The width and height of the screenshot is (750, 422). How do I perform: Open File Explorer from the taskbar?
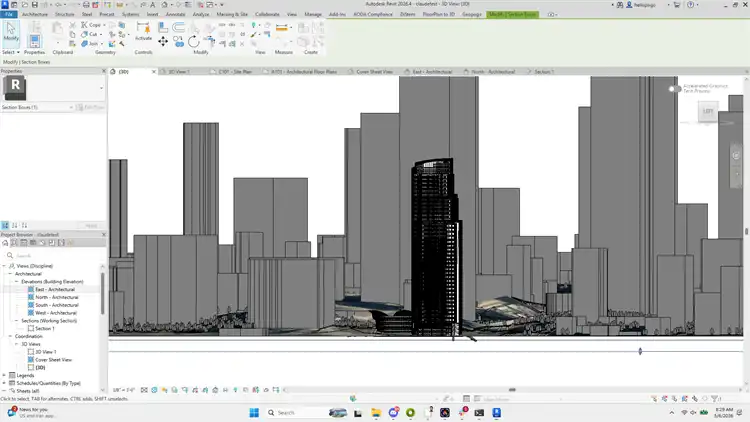(376, 412)
